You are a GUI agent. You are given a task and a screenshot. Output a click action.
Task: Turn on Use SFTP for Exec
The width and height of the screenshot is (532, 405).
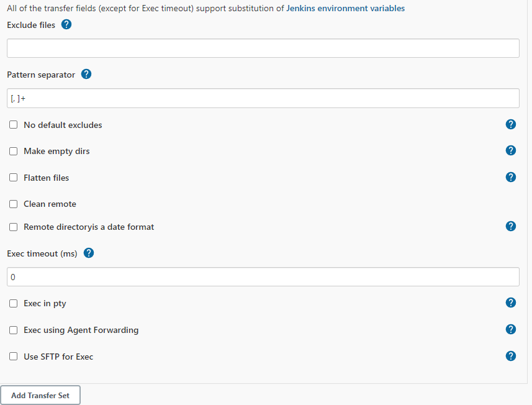[13, 357]
